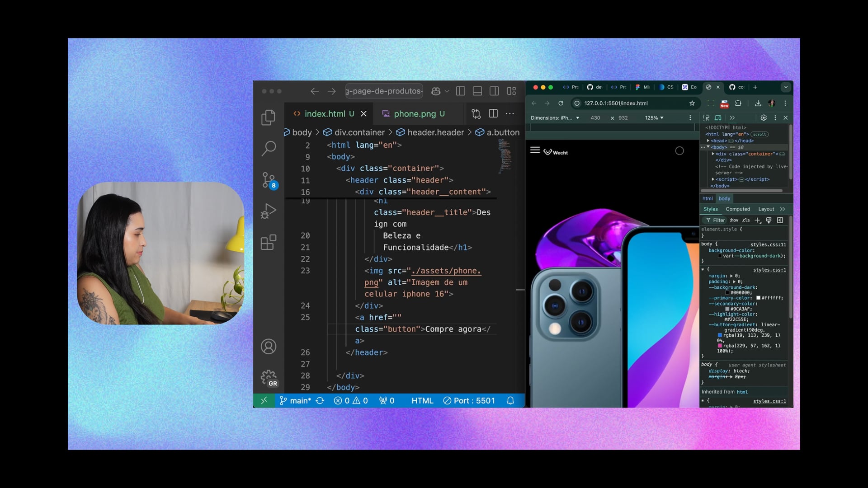Expand the head node in Elements tree
This screenshot has height=488, width=868.
coord(708,141)
